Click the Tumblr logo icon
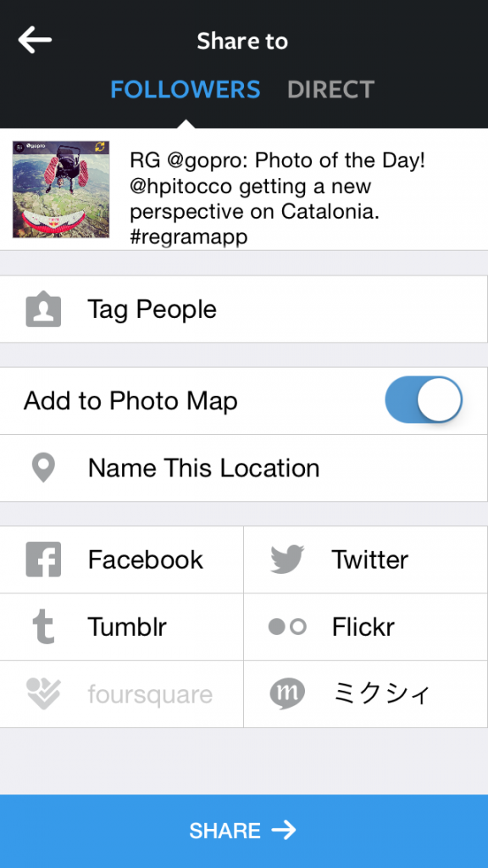The height and width of the screenshot is (868, 488). (43, 626)
